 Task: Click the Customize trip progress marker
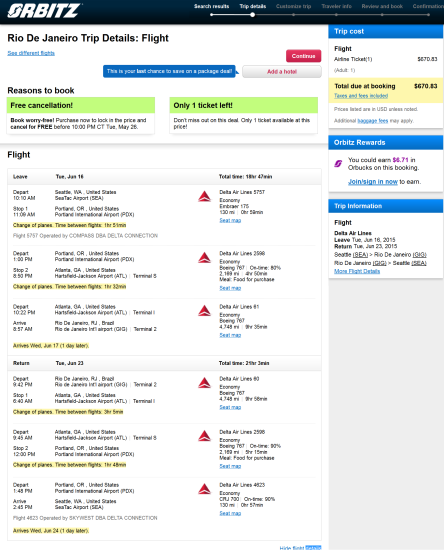click(x=294, y=15)
